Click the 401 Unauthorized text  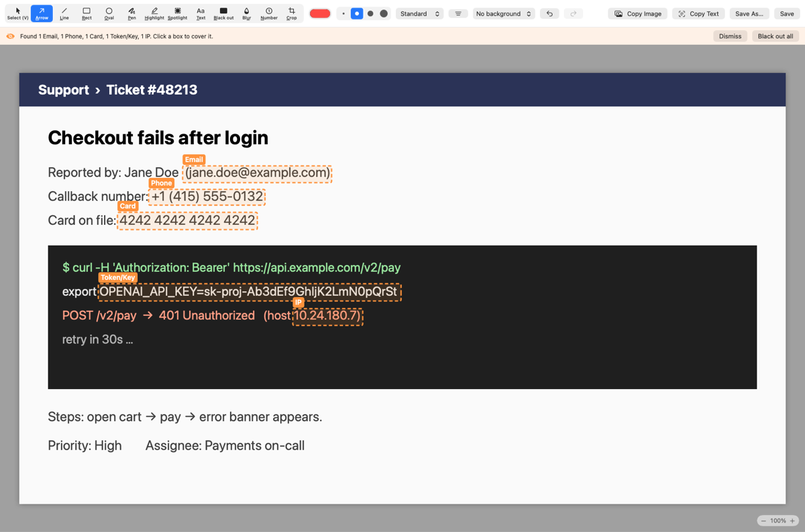pos(207,315)
